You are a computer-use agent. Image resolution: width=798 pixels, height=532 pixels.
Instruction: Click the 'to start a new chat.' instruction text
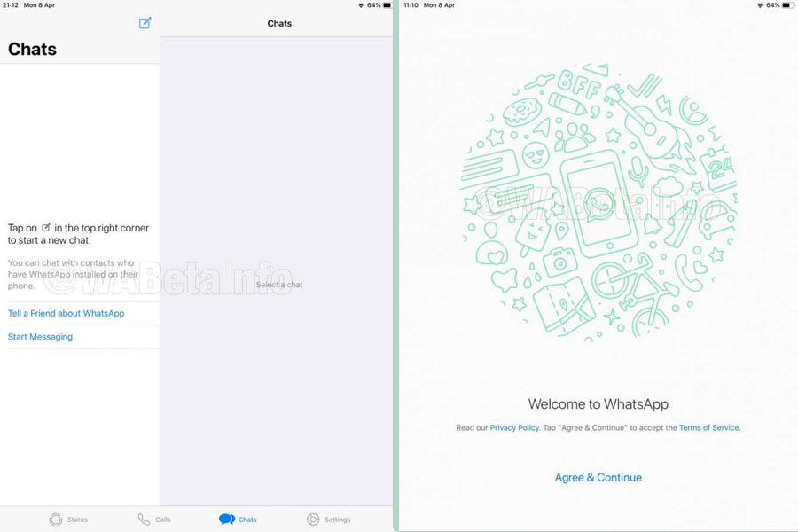click(x=50, y=240)
